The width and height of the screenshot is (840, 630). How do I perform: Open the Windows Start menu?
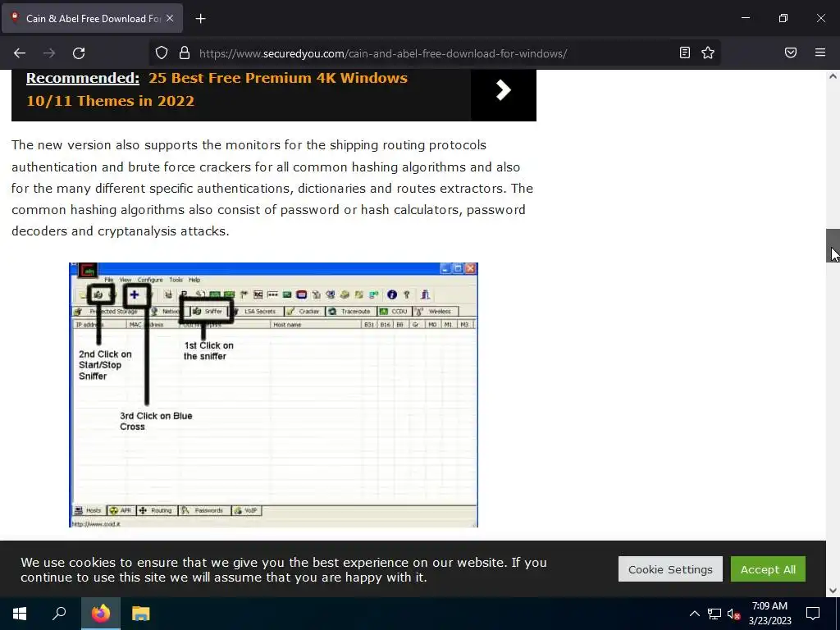[x=20, y=614]
